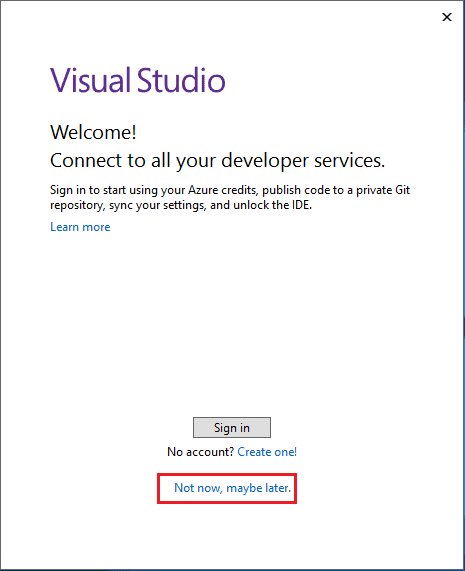Skip sign-in with the maybe later link
Screen dimensions: 465x571
(232, 488)
